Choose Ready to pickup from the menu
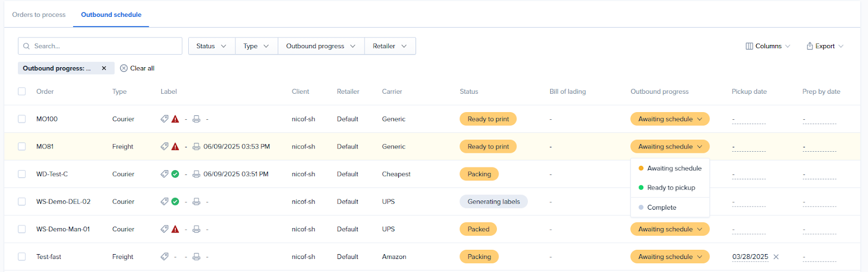This screenshot has height=272, width=868. pos(671,188)
